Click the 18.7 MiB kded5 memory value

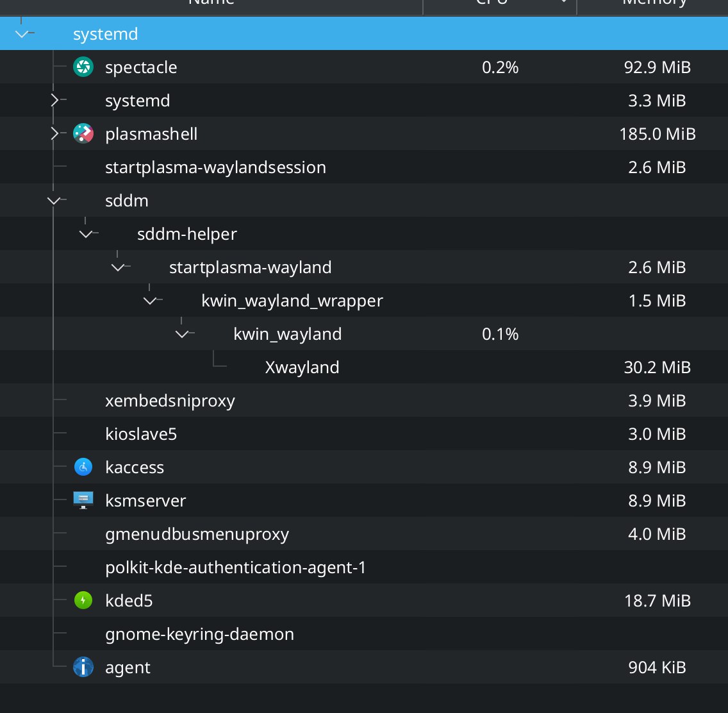tap(658, 601)
